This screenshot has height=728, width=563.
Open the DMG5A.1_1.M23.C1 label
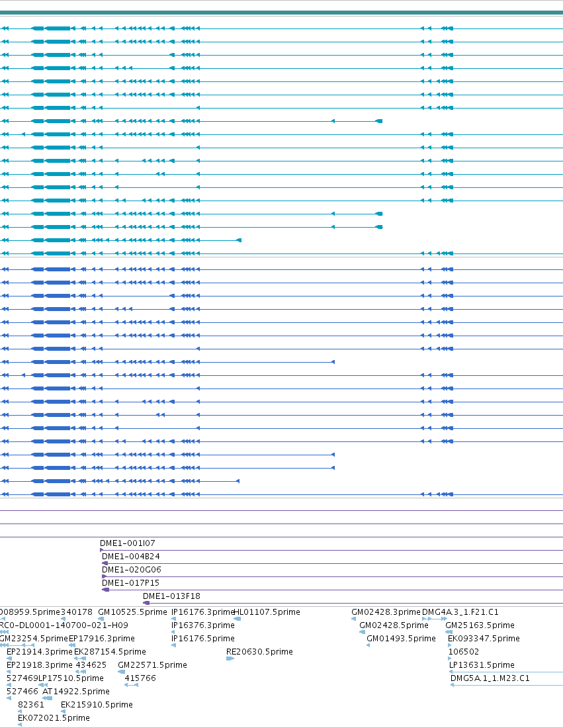[x=490, y=678]
